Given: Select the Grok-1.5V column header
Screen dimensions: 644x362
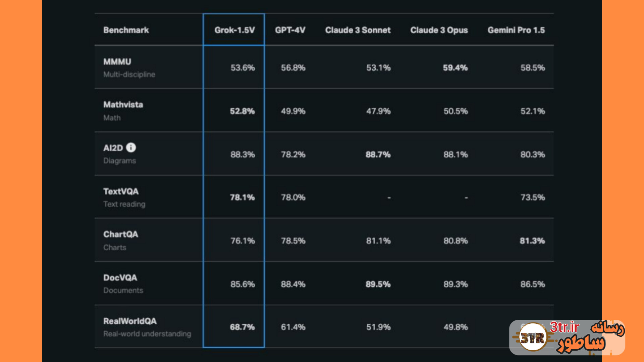Looking at the screenshot, I should point(234,30).
